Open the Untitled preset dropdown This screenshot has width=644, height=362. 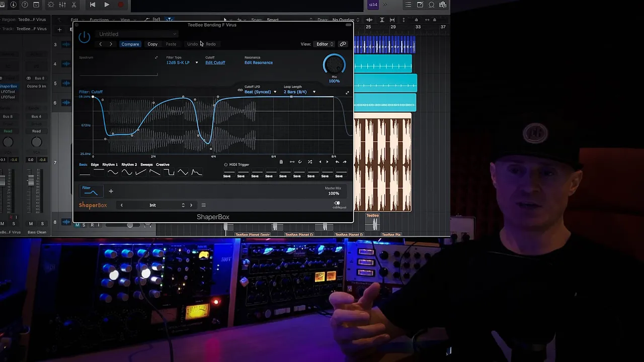point(137,34)
